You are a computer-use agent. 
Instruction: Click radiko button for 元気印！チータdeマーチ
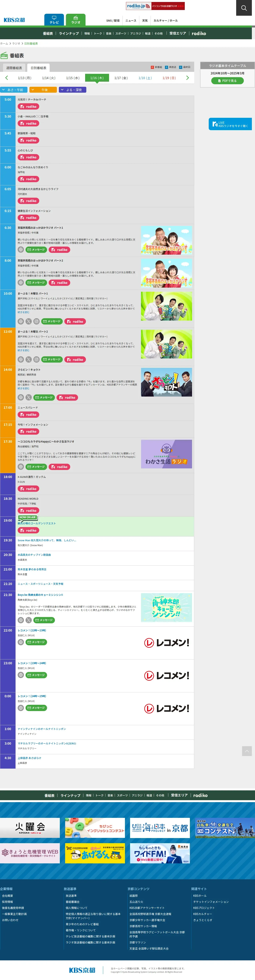coord(28,107)
